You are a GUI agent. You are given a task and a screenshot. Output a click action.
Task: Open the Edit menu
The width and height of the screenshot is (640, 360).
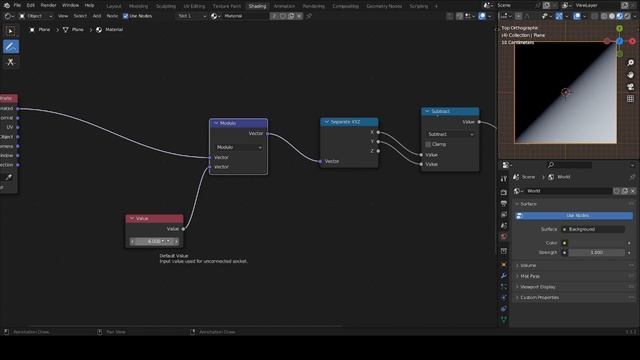pos(31,5)
